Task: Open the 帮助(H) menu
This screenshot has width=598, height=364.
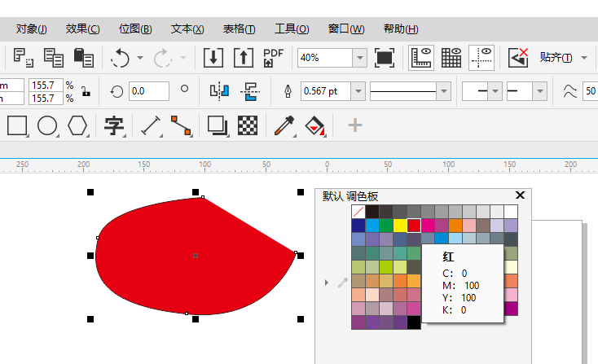Action: 401,29
